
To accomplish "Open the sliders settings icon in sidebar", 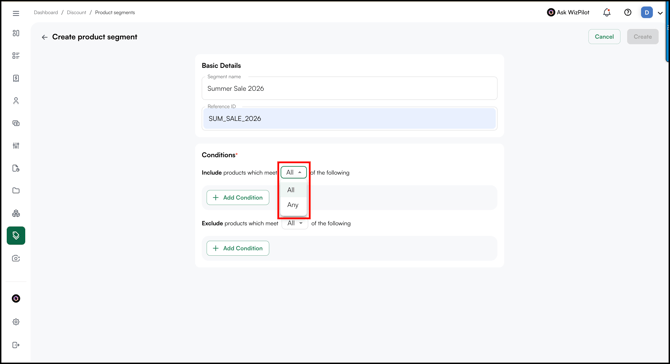I will click(x=16, y=146).
